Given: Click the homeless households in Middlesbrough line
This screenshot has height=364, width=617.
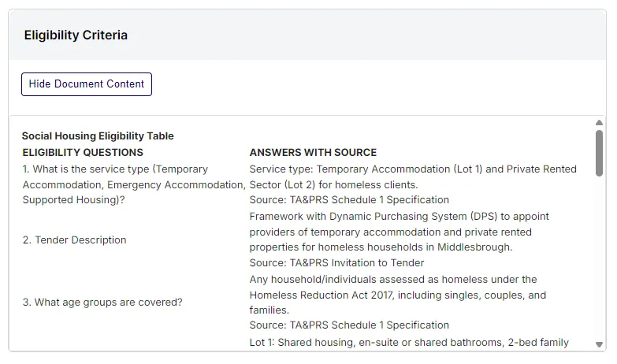Looking at the screenshot, I should click(381, 247).
